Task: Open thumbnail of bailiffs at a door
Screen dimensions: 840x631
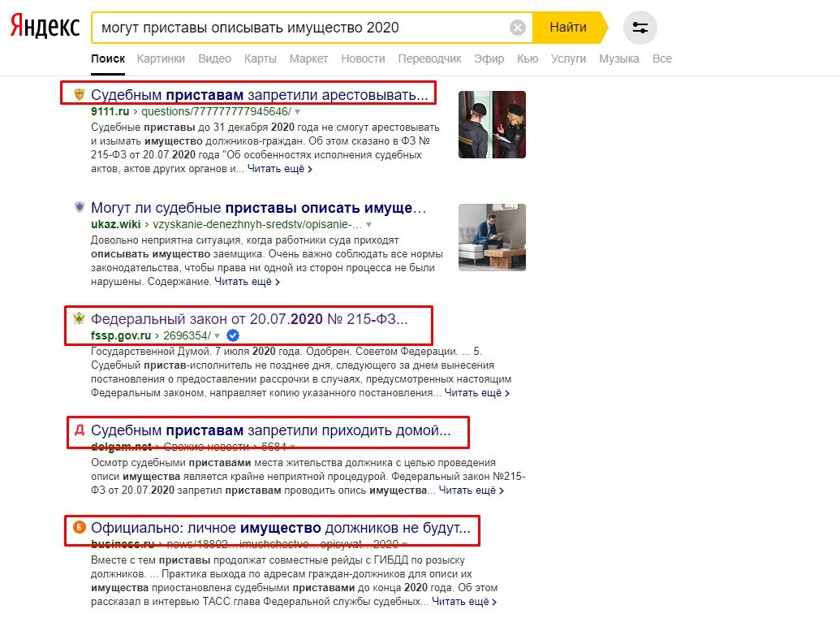Action: pyautogui.click(x=492, y=124)
